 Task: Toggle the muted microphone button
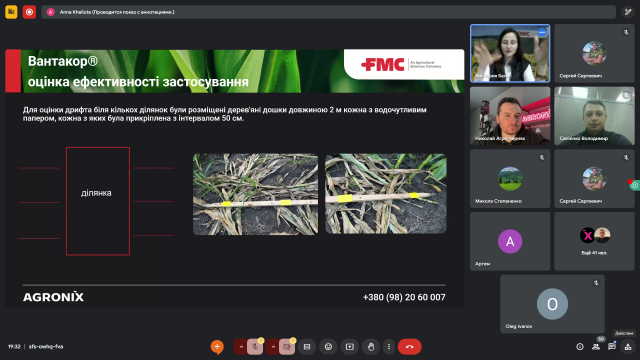point(255,347)
